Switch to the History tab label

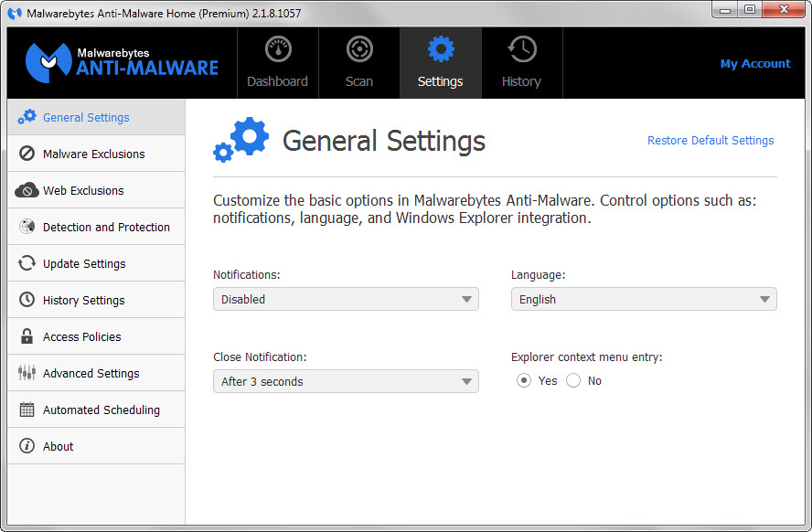click(521, 81)
